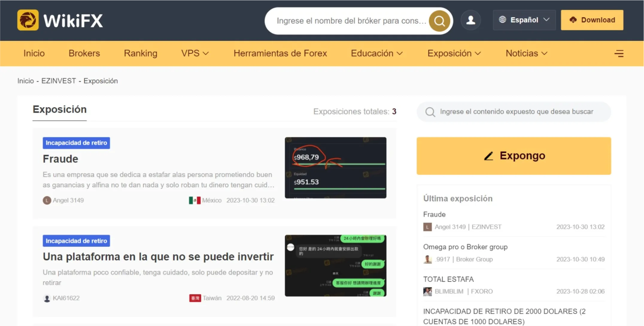Click the timestamp 2023-10-28 02:06
This screenshot has width=644, height=326.
click(x=581, y=292)
